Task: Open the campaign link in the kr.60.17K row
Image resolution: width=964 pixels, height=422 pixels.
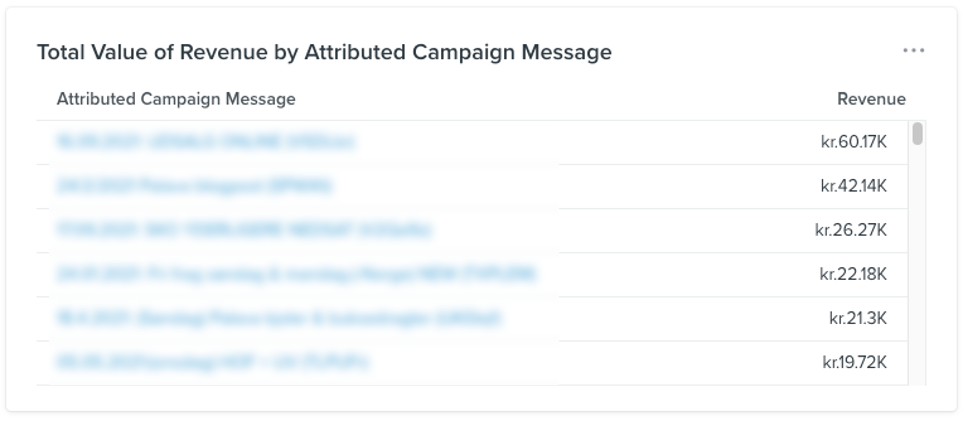Action: click(x=206, y=142)
